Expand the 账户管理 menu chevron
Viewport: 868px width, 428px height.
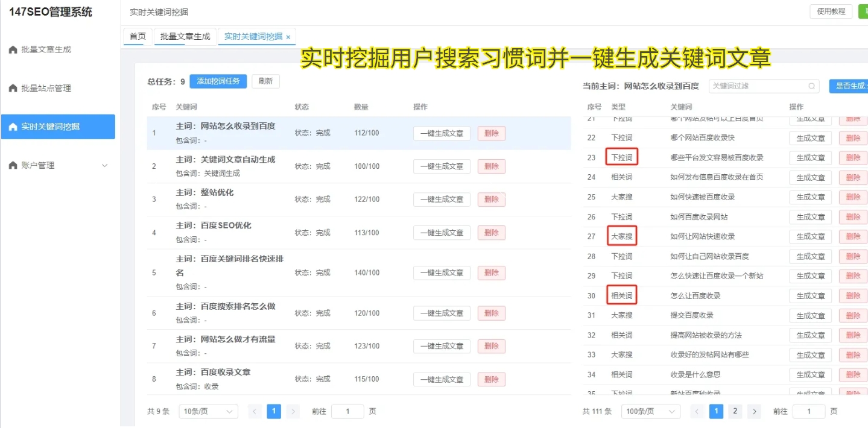click(105, 165)
